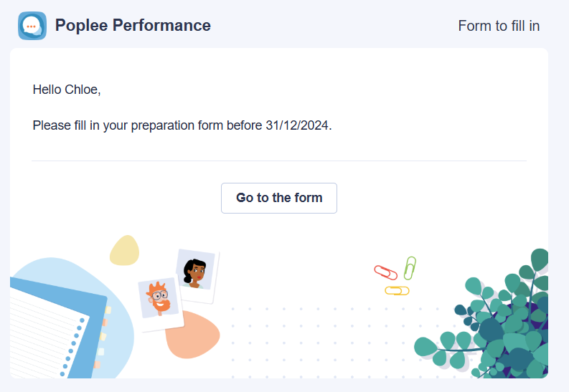Click the Poplee Performance chat bubble logo
Viewport: 569px width, 392px height.
pos(32,26)
